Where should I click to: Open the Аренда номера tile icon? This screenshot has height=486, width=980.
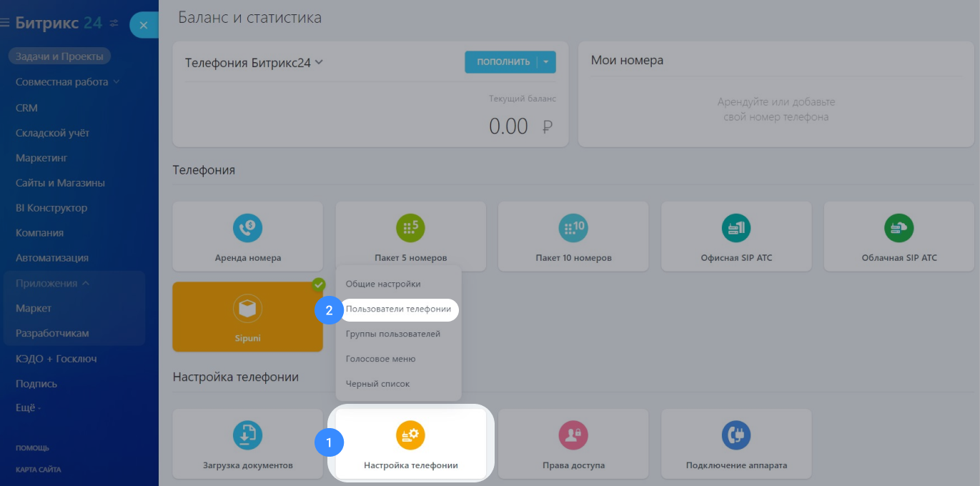coord(247,228)
